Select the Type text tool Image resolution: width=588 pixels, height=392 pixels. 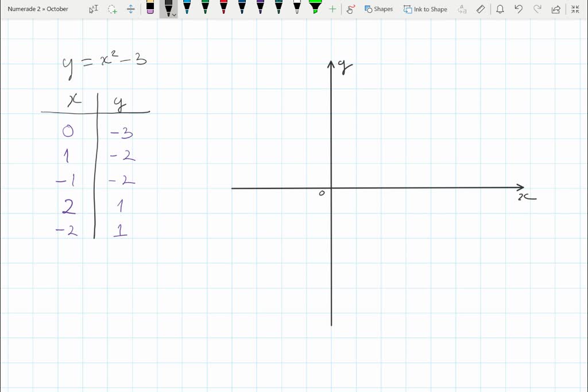tap(94, 9)
